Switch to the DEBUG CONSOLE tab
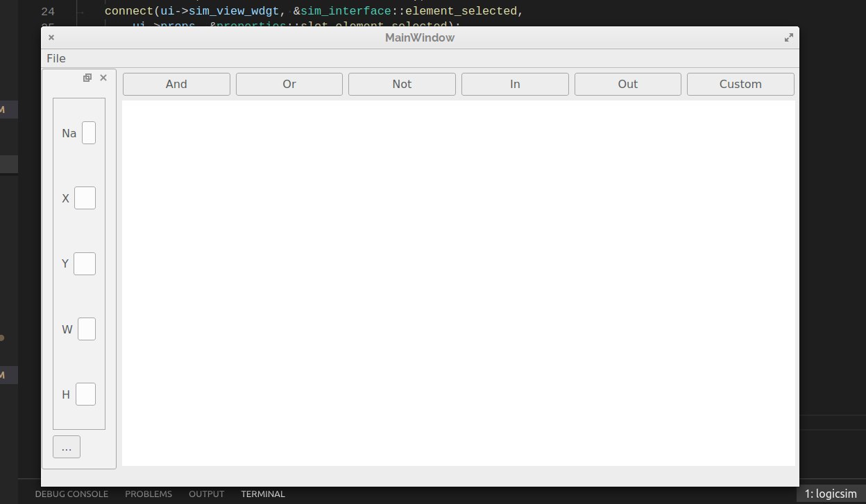The image size is (866, 504). 71,494
